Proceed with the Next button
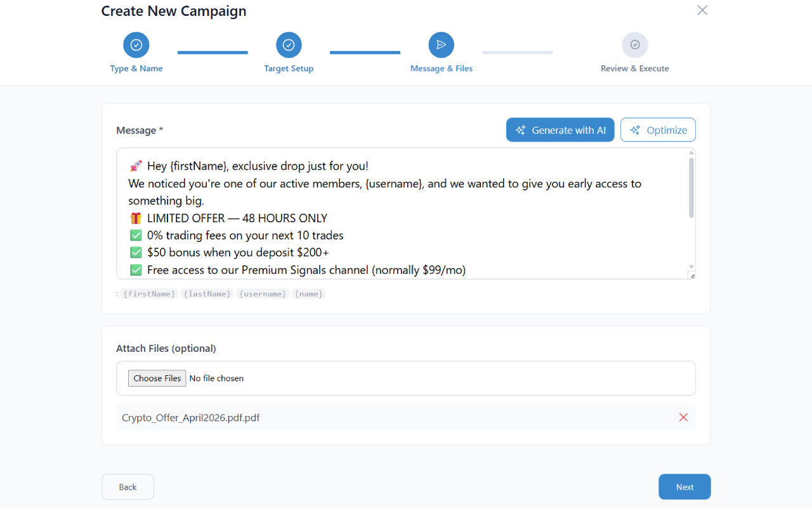 [x=684, y=487]
